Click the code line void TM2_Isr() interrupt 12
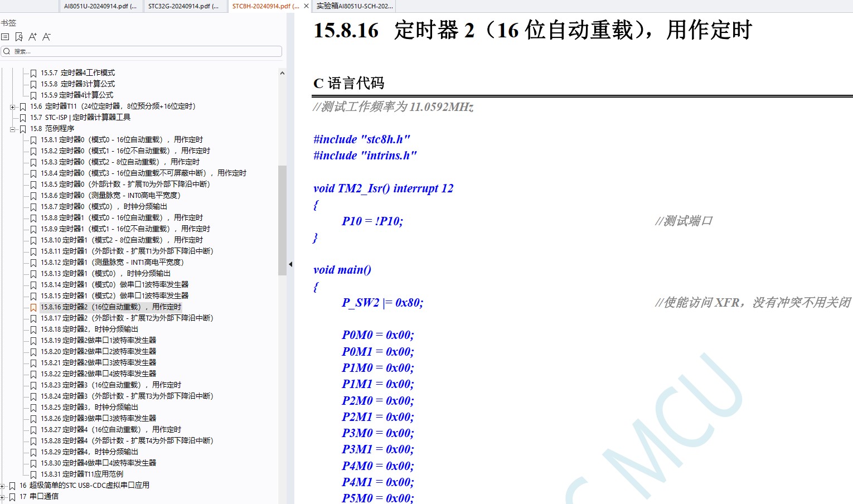This screenshot has width=853, height=504. 384,188
